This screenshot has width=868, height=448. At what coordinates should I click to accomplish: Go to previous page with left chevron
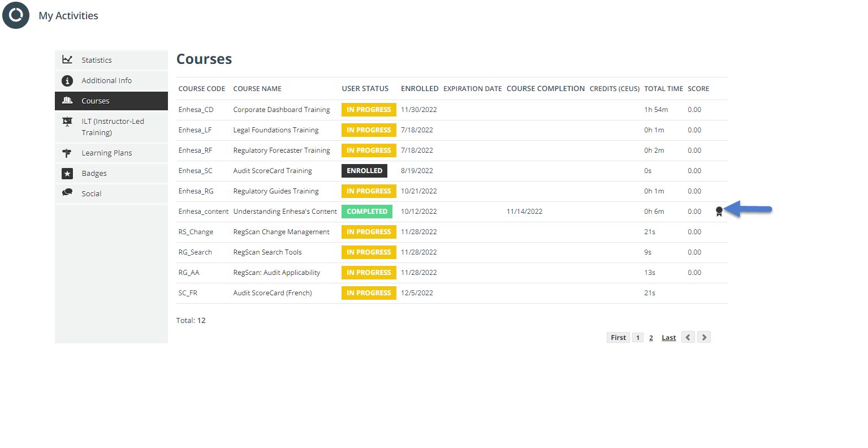click(688, 337)
